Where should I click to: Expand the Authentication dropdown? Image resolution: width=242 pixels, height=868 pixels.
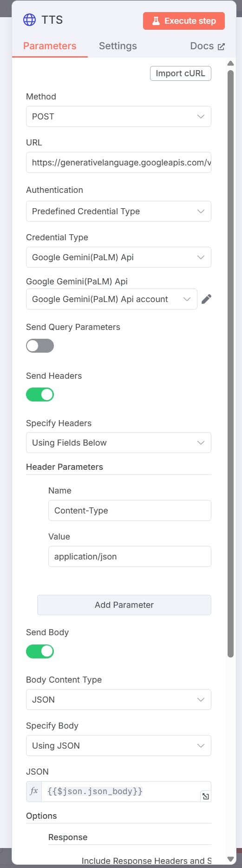[118, 211]
